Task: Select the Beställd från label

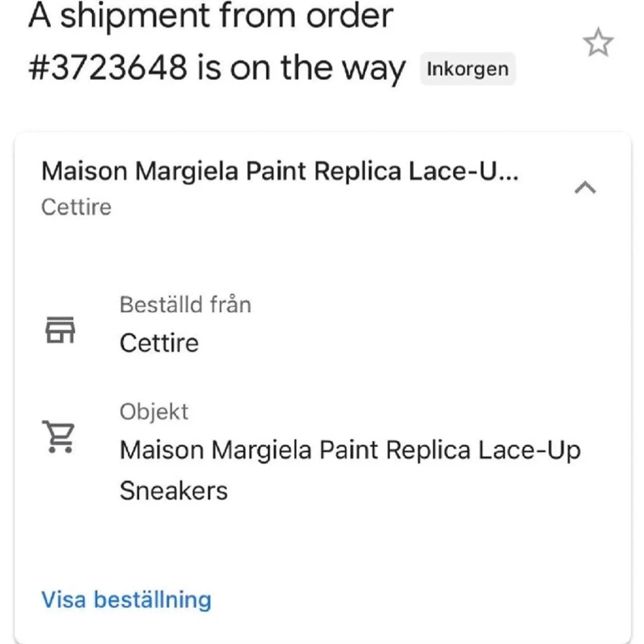Action: click(185, 305)
